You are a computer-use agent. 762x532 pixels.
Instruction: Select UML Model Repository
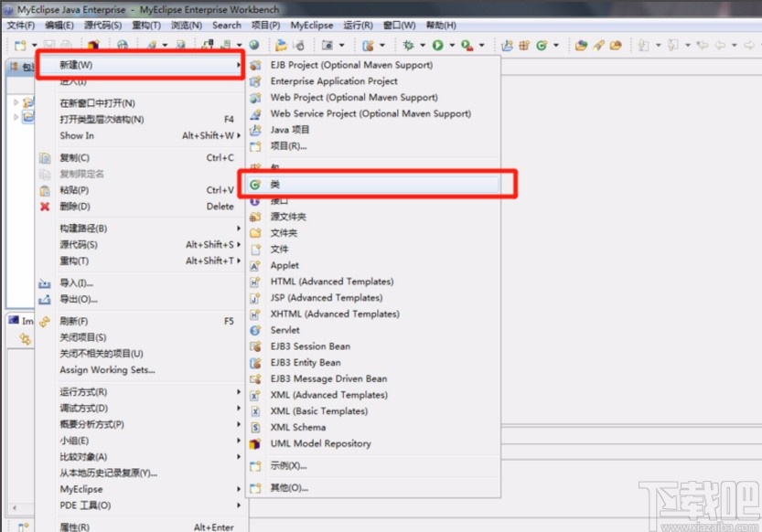[372, 443]
